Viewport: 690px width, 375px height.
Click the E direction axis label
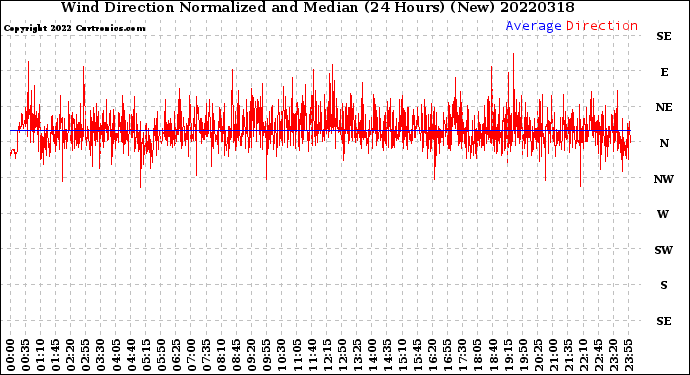[664, 72]
